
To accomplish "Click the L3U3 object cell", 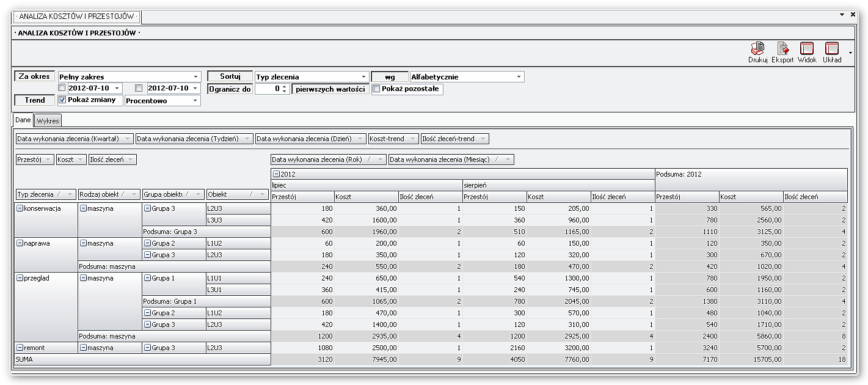I will point(238,220).
